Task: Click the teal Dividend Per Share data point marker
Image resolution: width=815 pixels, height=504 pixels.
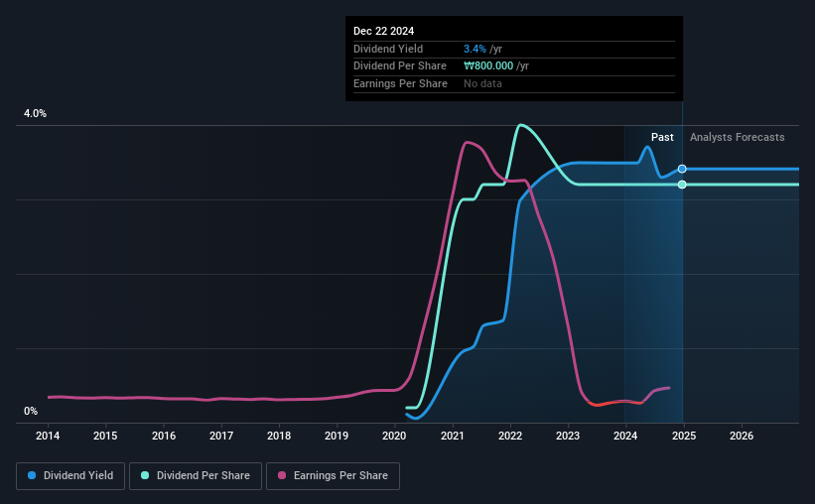Action: point(682,185)
